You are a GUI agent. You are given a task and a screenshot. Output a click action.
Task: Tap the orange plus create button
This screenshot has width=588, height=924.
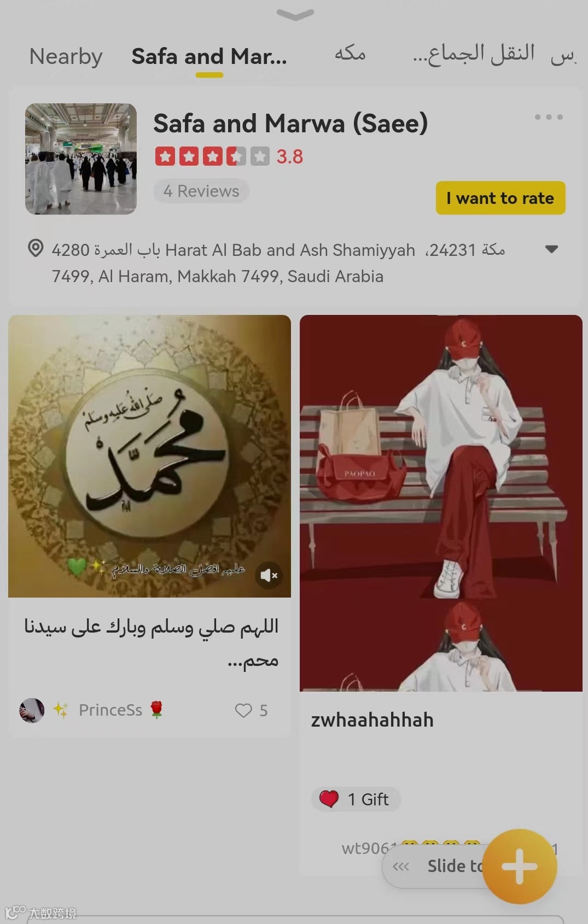tap(520, 866)
